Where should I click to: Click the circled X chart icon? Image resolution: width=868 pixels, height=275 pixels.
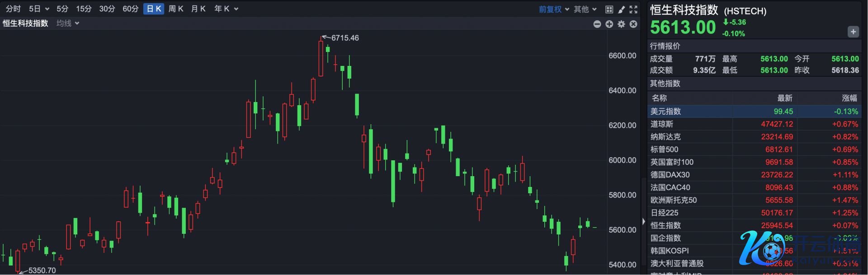tap(634, 24)
